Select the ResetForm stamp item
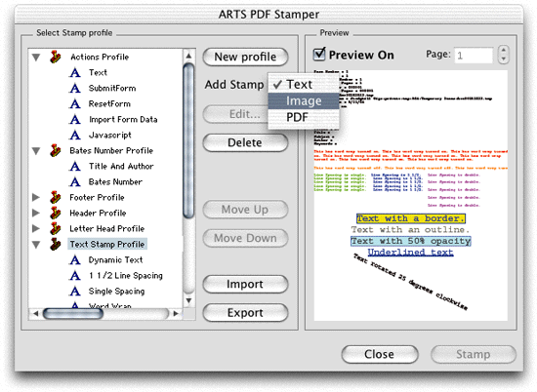Image resolution: width=537 pixels, height=392 pixels. point(109,103)
